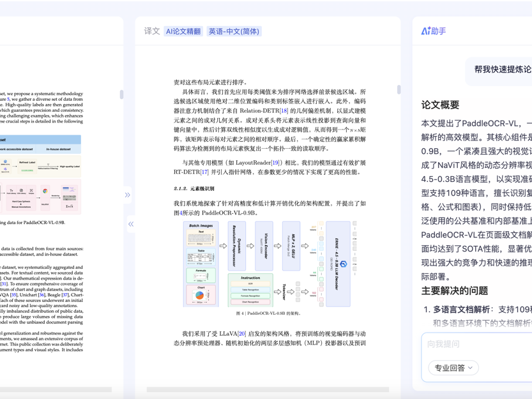Viewport: 532px width, 399px height.
Task: Click citation [37] beside Beagle
Action: [x=65, y=294]
